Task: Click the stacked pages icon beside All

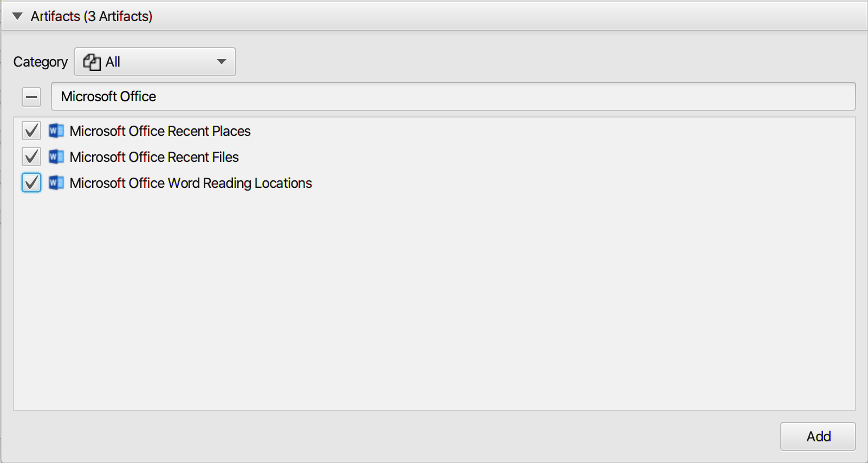Action: pos(92,62)
